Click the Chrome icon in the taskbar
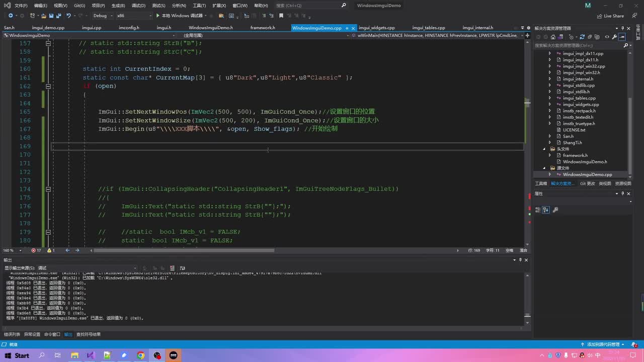The height and width of the screenshot is (362, 644). [140, 355]
